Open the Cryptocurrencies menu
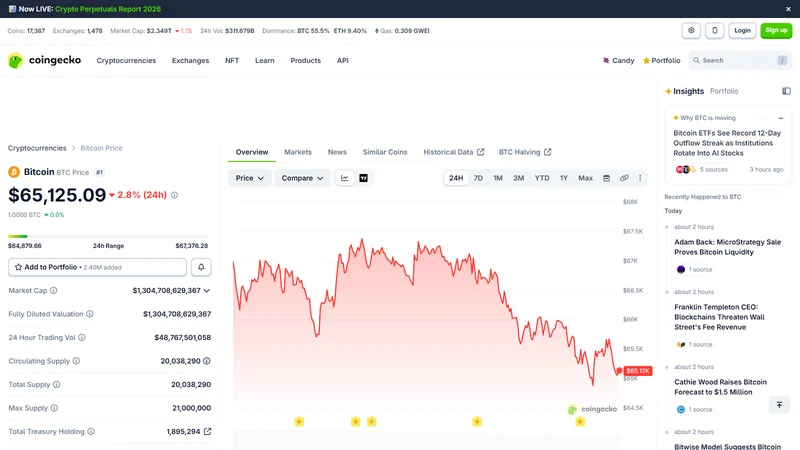Screen dimensions: 800x450 (x=126, y=60)
